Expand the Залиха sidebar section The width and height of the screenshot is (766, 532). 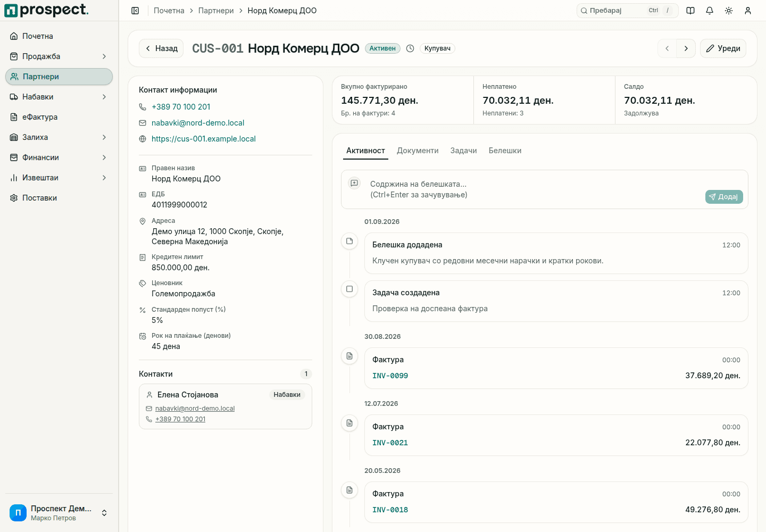tap(59, 137)
